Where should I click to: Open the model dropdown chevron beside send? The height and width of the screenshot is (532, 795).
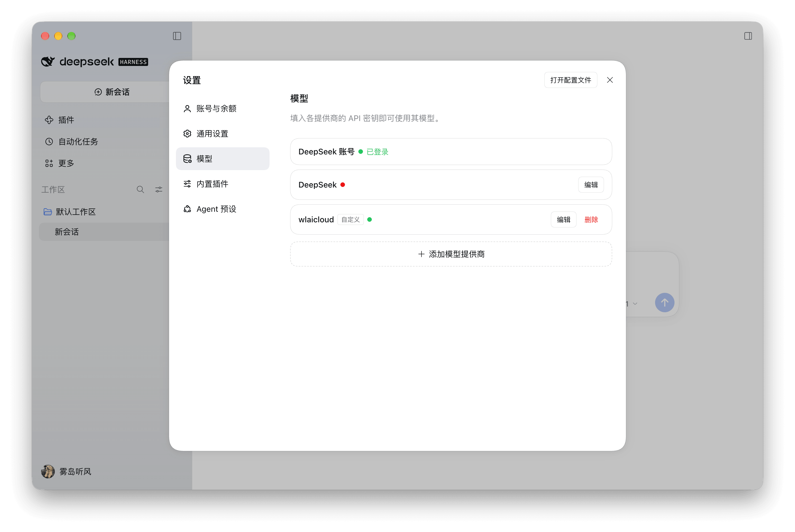click(x=635, y=304)
